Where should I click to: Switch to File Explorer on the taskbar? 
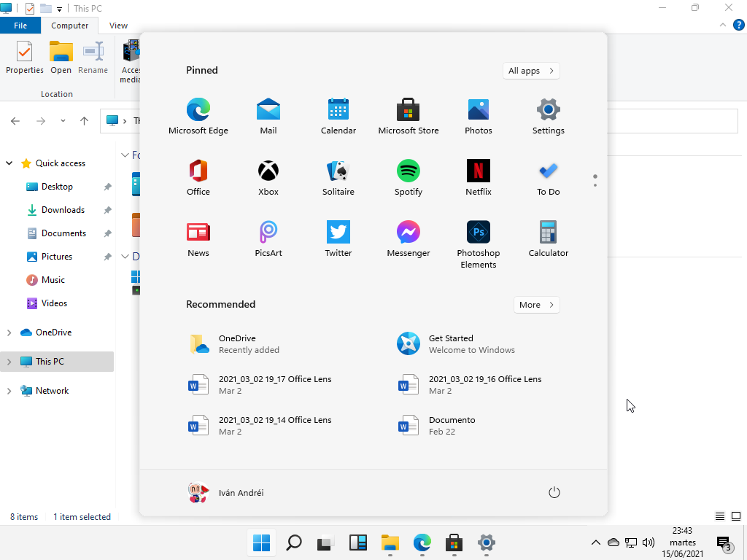[390, 542]
